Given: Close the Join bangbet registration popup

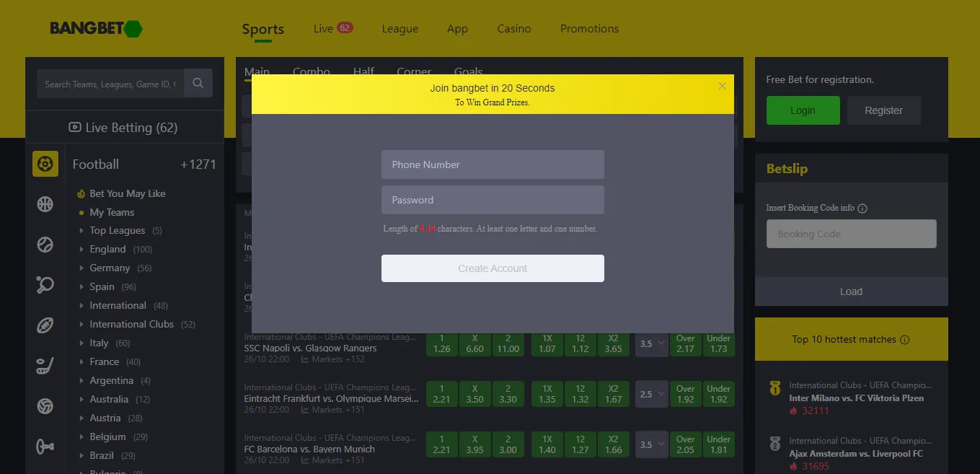Looking at the screenshot, I should (x=723, y=86).
